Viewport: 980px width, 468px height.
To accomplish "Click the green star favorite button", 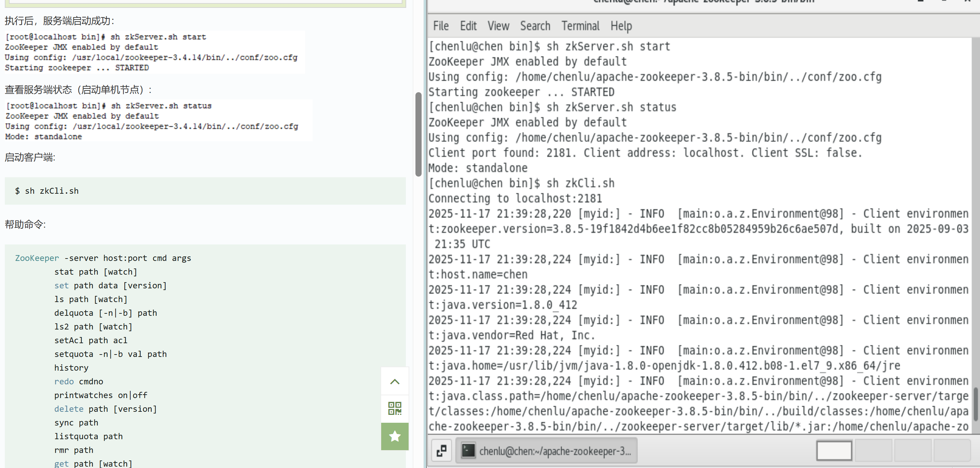I will pos(395,436).
